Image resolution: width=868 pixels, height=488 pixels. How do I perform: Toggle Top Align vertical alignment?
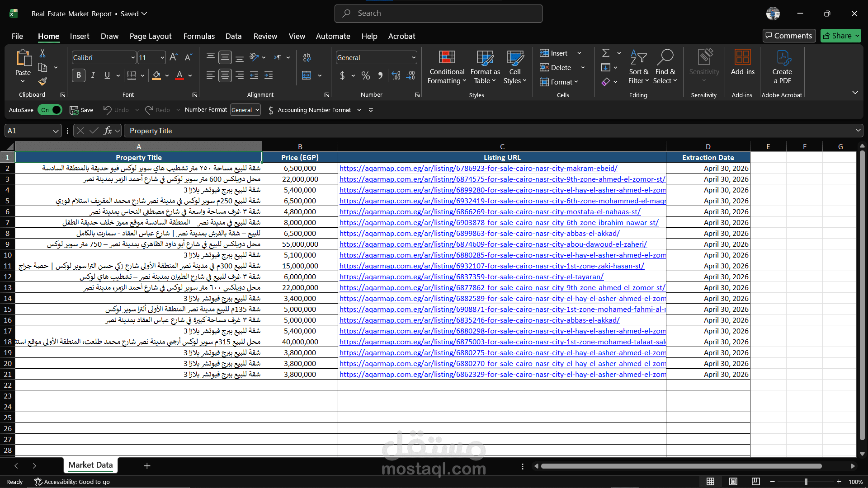click(211, 57)
